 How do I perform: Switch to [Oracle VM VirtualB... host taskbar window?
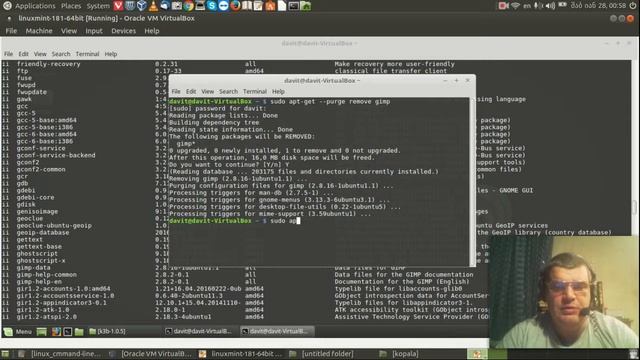[151, 354]
